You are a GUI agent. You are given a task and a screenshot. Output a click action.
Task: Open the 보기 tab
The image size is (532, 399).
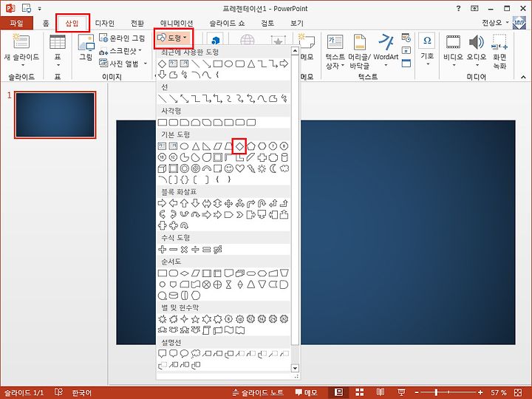(x=296, y=23)
